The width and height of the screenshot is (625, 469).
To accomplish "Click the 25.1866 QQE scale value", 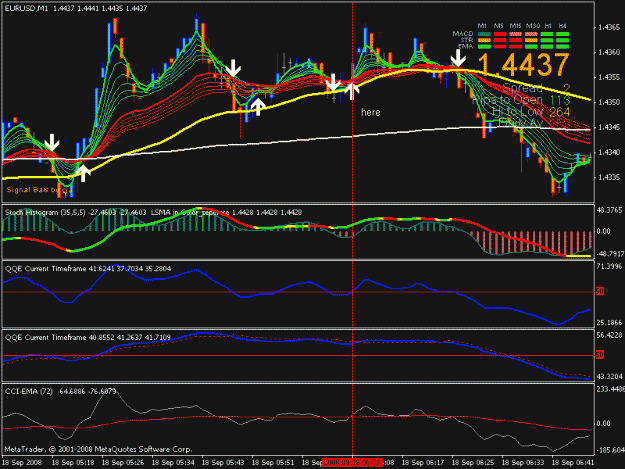I will (x=609, y=323).
